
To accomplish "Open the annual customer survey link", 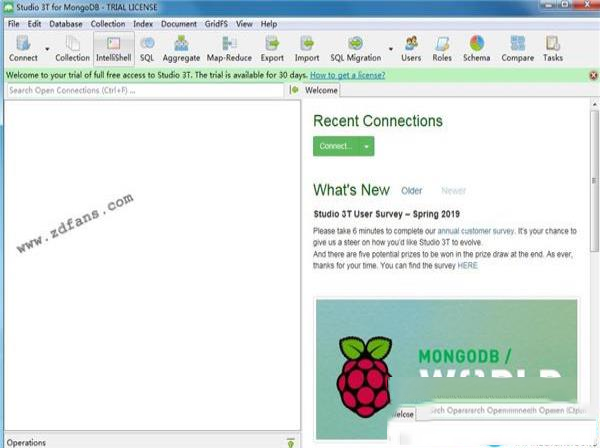I will point(476,231).
